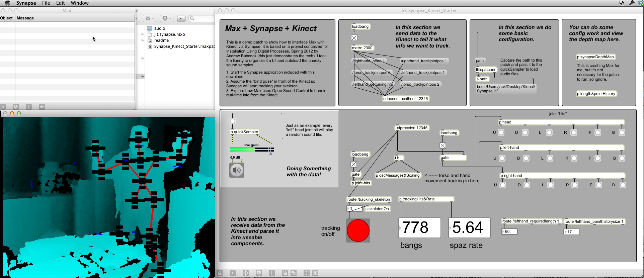Click the red tracking on/off indicator
Image resolution: width=644 pixels, height=278 pixels.
tap(358, 230)
